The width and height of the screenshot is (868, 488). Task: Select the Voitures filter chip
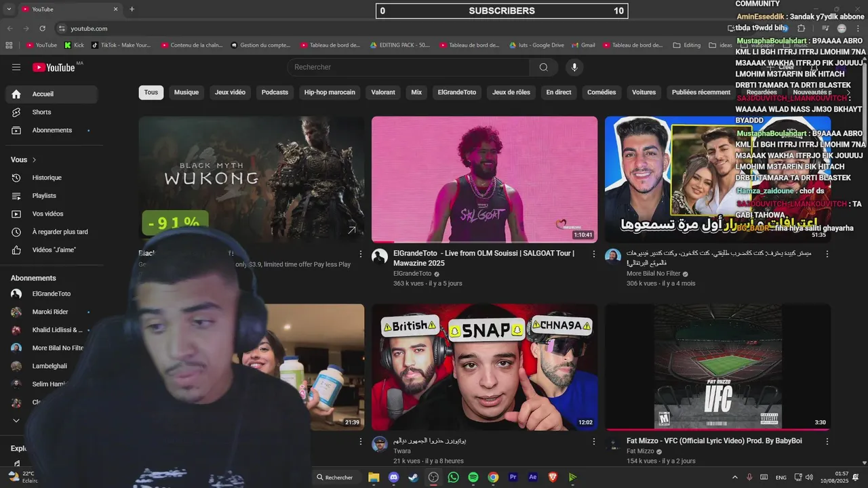tap(644, 92)
